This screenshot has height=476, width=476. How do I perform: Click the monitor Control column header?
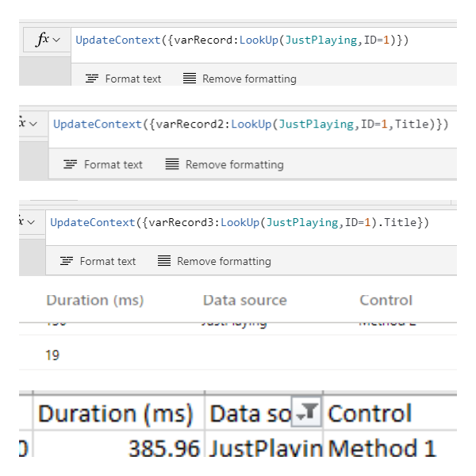coord(386,300)
